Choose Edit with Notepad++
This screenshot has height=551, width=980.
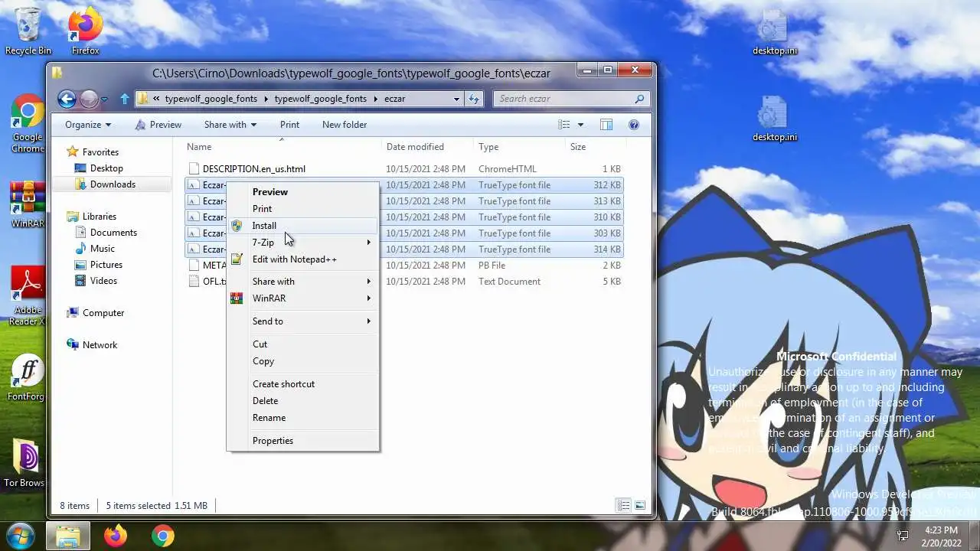click(302, 259)
